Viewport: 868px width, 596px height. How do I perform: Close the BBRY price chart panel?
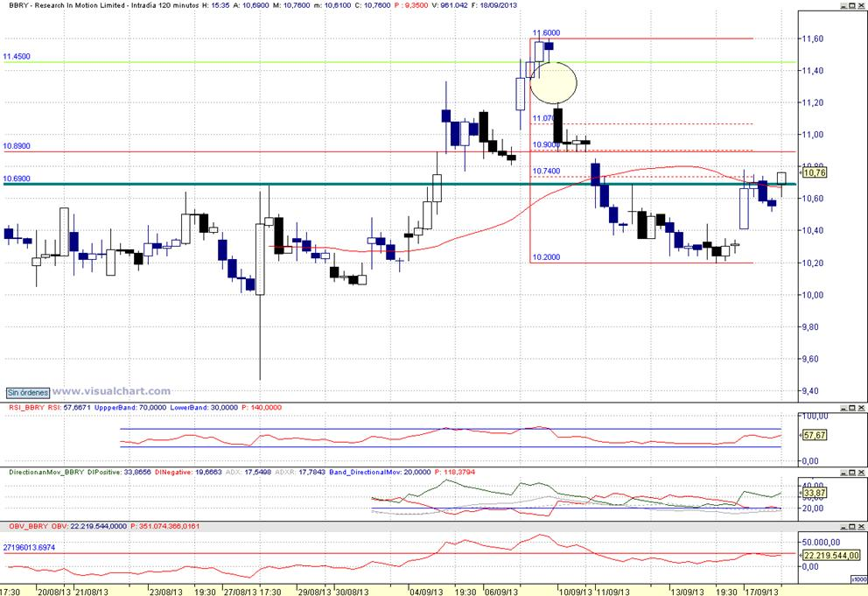[861, 5]
